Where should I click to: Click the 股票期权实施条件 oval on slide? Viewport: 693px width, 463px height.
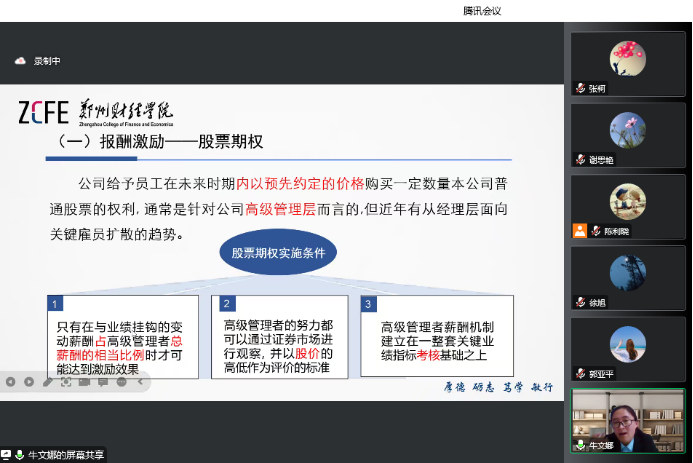[278, 253]
